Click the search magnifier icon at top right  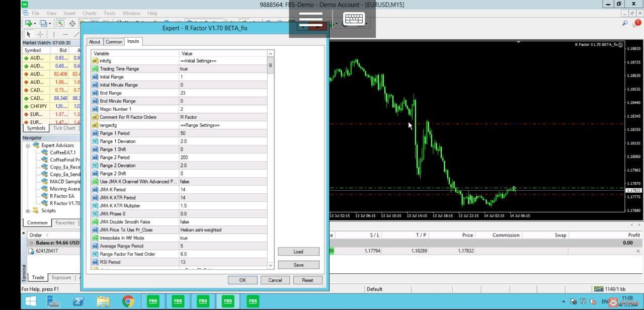pyautogui.click(x=625, y=23)
